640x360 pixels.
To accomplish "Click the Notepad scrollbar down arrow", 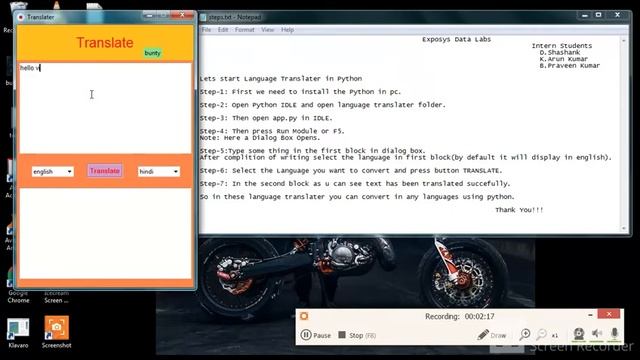I will click(x=624, y=228).
